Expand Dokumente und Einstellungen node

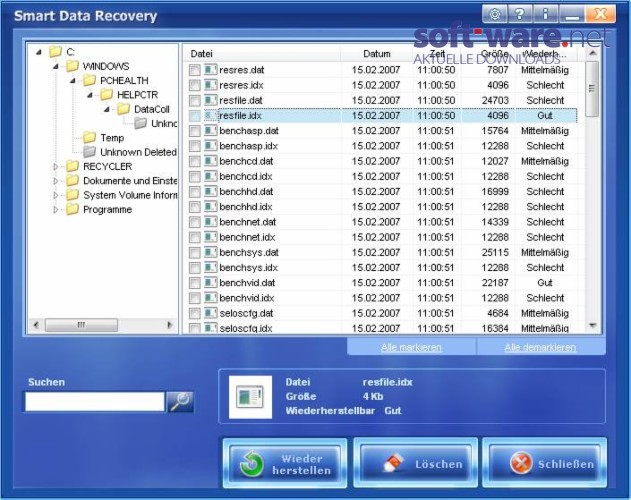click(56, 181)
